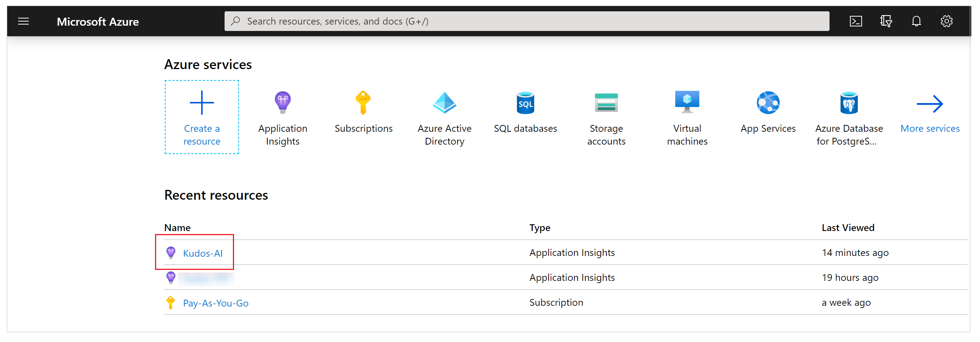Launch the Cloud Shell terminal icon
Screen dimensions: 980x342
click(856, 21)
